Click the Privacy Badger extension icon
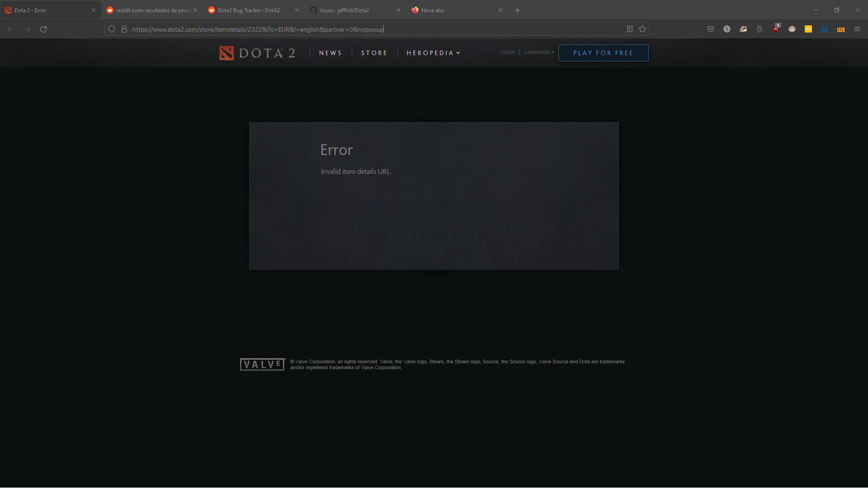The width and height of the screenshot is (868, 488). [744, 29]
